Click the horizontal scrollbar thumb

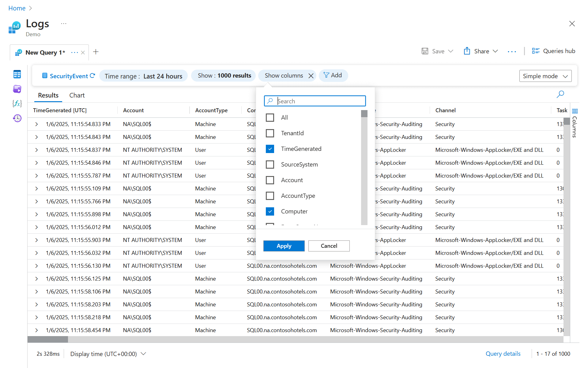pos(48,339)
